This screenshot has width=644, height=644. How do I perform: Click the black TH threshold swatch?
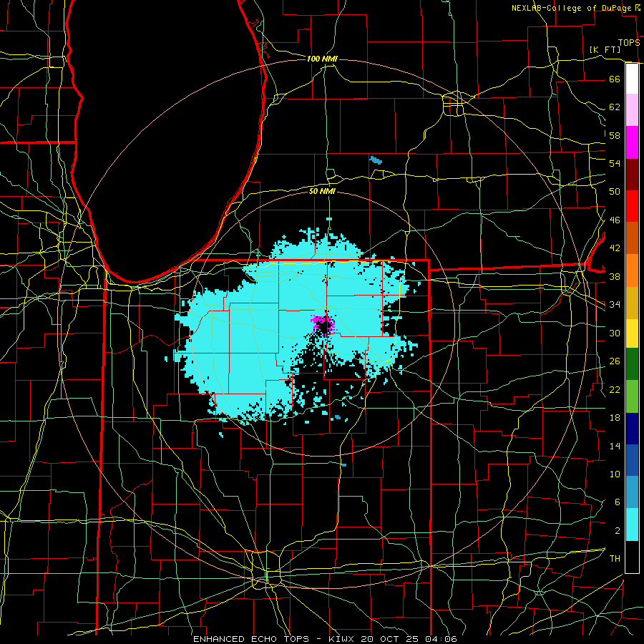[x=632, y=557]
